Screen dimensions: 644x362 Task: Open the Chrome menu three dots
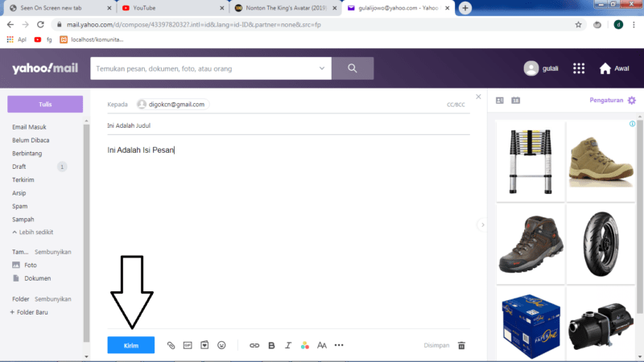(634, 25)
